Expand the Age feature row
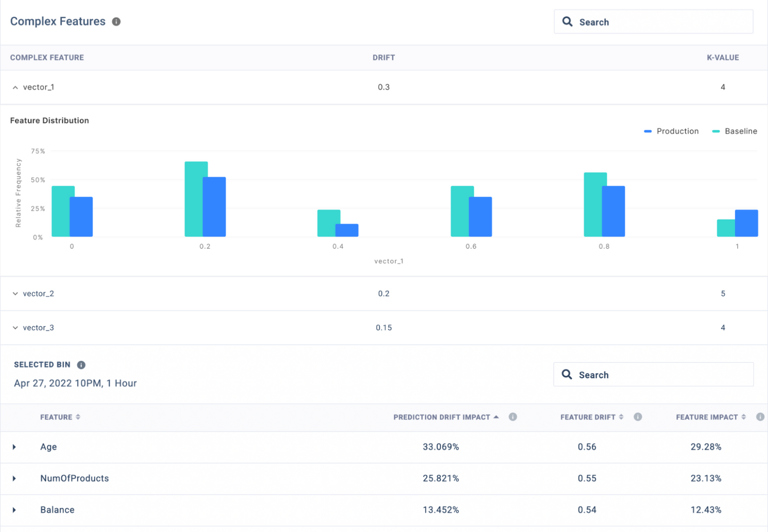 [x=14, y=447]
